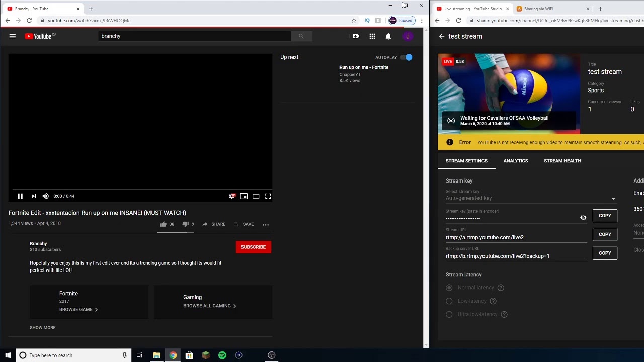644x362 pixels.
Task: Expand the description with Show More
Action: (x=43, y=328)
